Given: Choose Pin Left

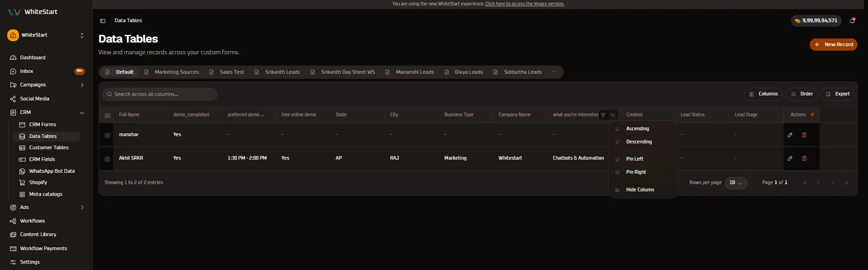Looking at the screenshot, I should [x=643, y=159].
